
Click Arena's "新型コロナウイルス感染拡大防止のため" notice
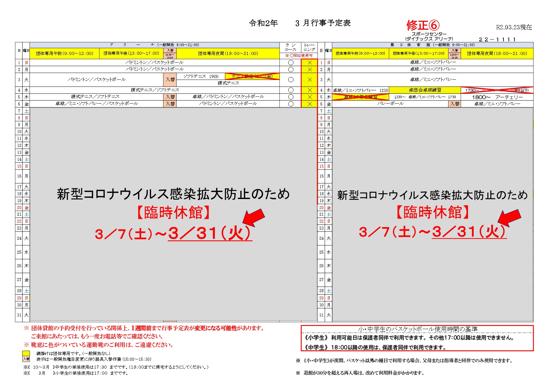tap(173, 194)
